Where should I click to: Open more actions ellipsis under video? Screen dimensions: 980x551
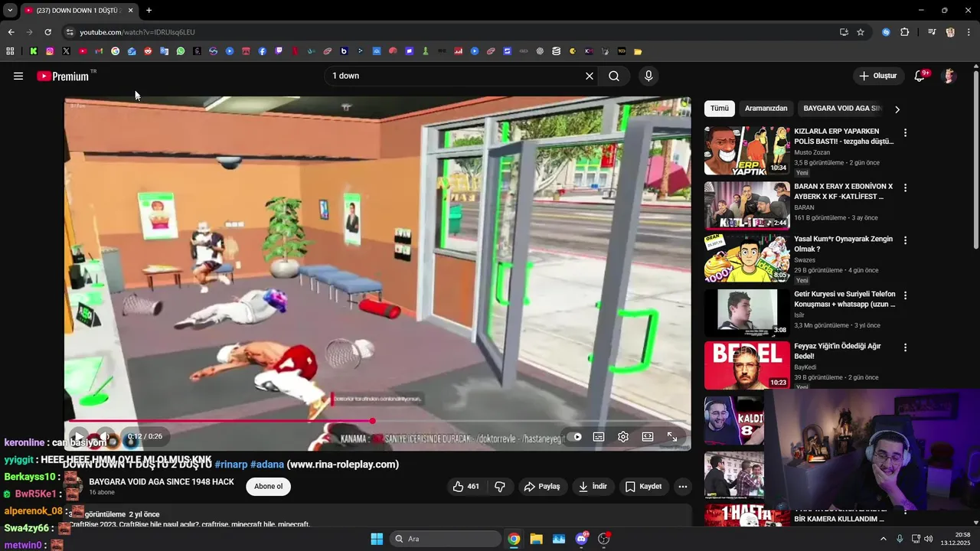pos(683,486)
